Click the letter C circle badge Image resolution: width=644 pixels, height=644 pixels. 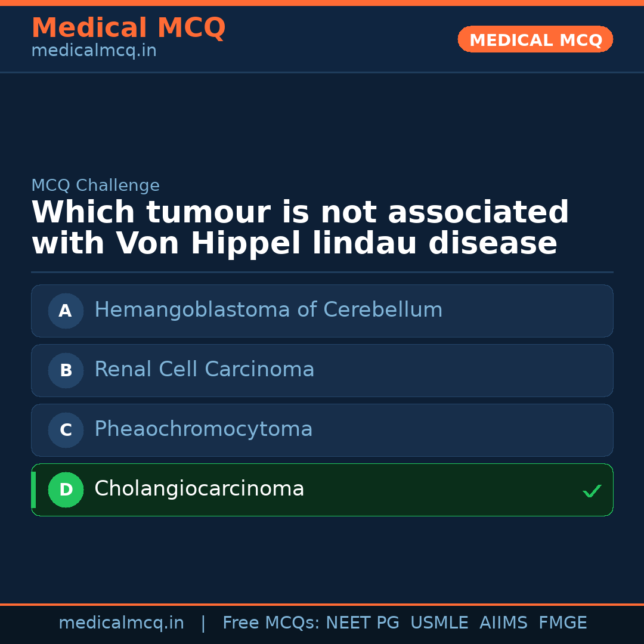point(66,430)
